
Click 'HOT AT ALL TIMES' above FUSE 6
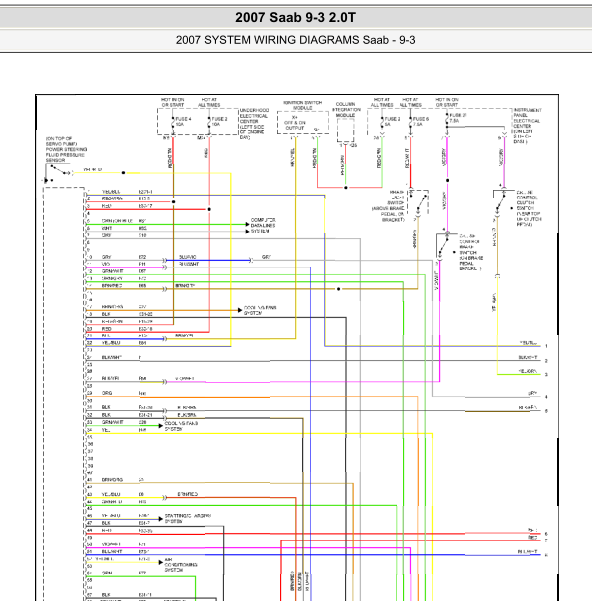(x=410, y=102)
